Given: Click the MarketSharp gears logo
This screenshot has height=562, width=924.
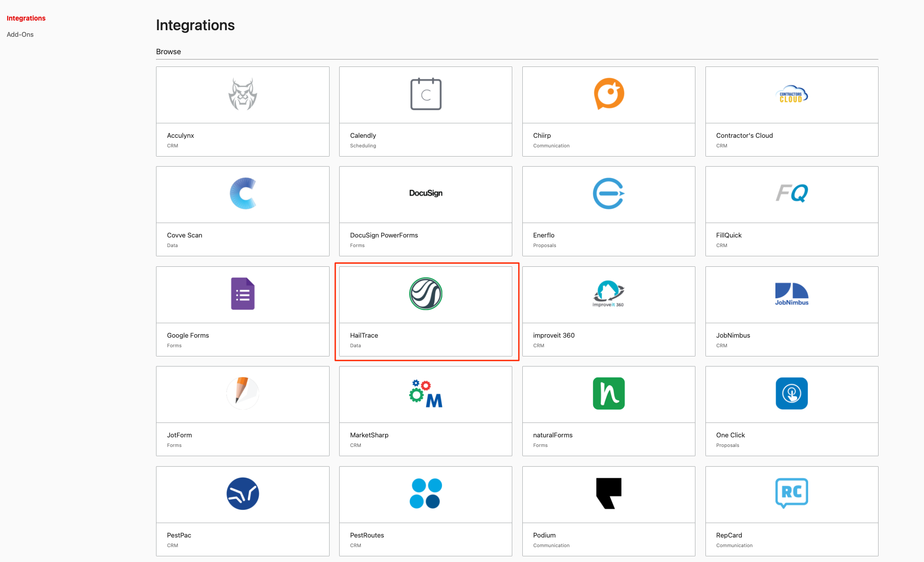Looking at the screenshot, I should pyautogui.click(x=426, y=394).
